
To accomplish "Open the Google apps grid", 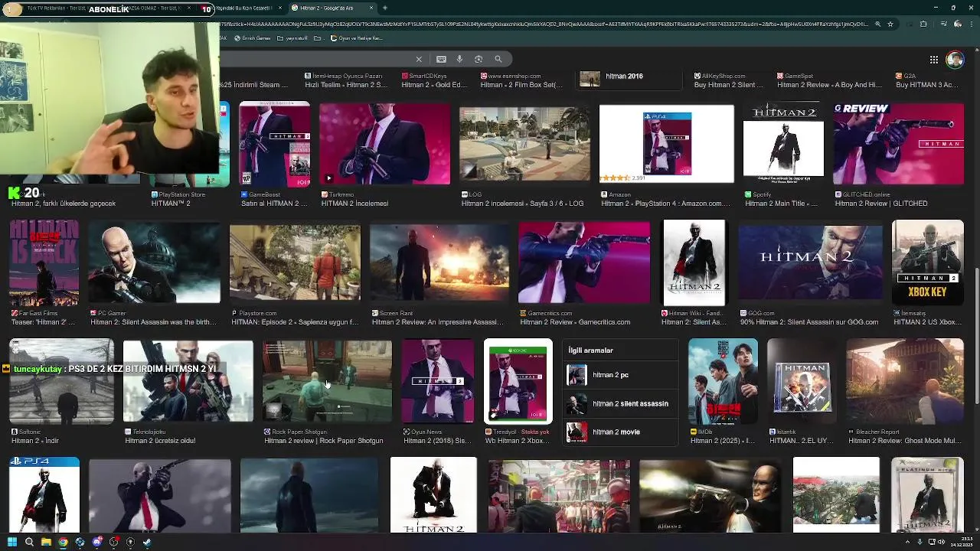I will pyautogui.click(x=934, y=60).
